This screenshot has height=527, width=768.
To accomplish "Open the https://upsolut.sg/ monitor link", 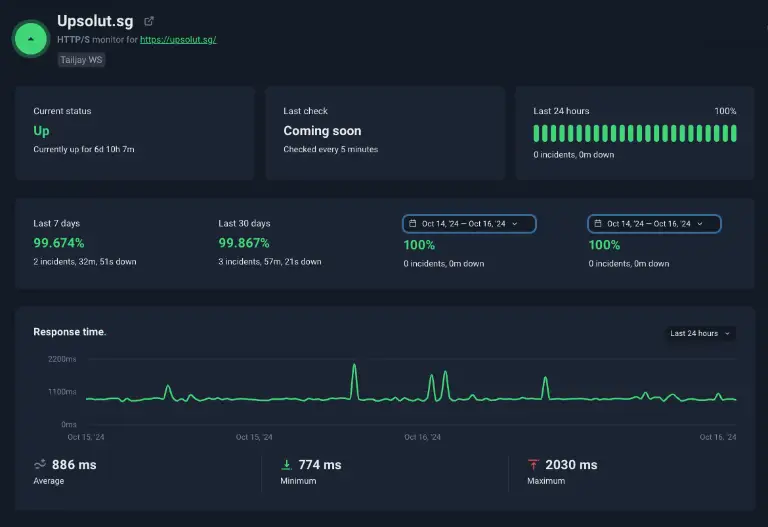I will [178, 40].
